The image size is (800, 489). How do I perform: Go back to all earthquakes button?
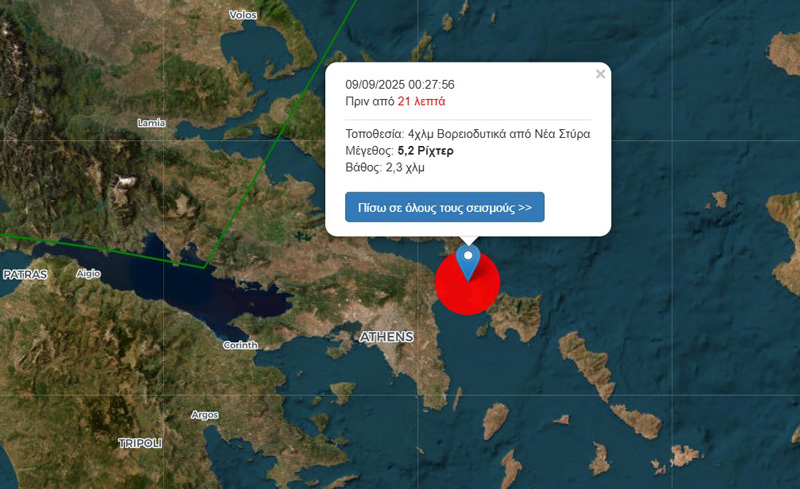click(444, 207)
